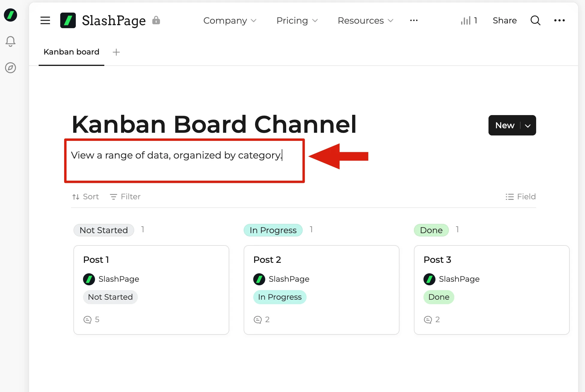Show more navigation items ellipsis
The image size is (585, 392).
tap(414, 20)
